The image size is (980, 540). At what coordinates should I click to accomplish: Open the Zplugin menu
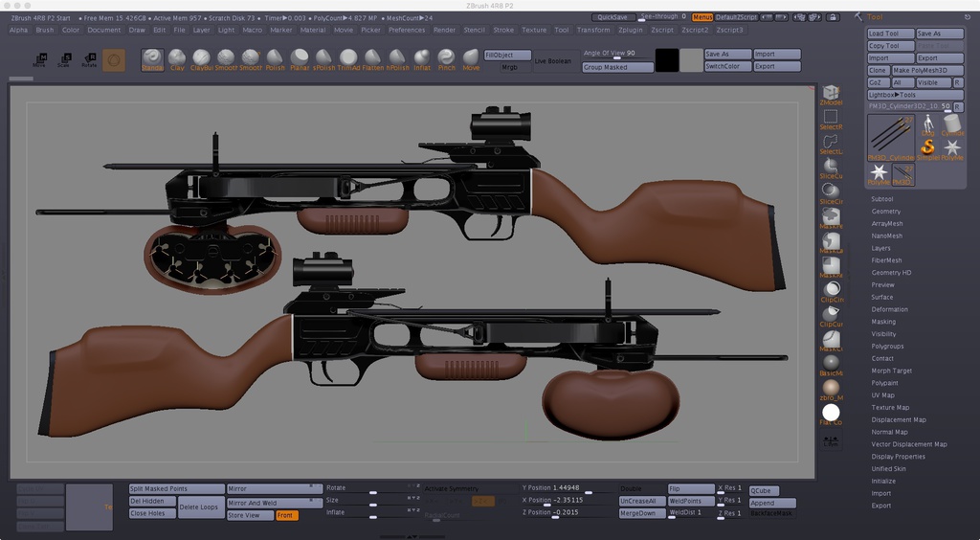point(631,30)
